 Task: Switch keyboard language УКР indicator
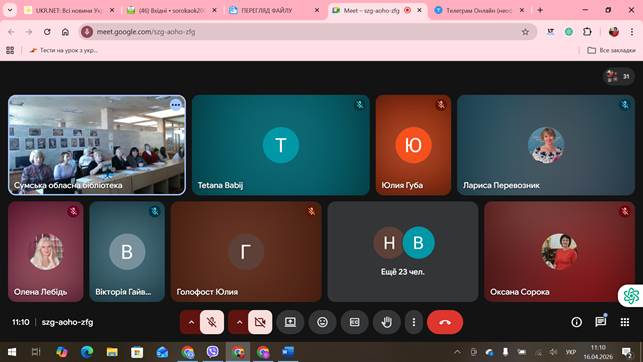click(x=570, y=352)
